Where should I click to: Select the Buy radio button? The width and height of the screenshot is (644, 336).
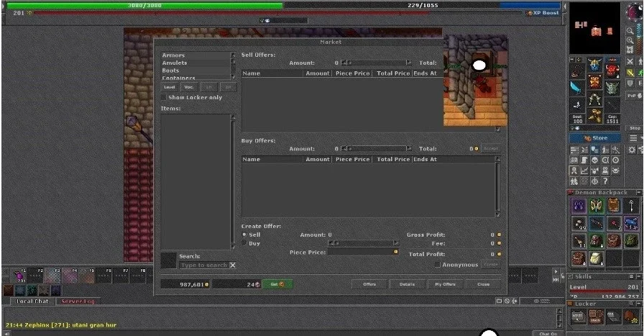click(x=244, y=243)
